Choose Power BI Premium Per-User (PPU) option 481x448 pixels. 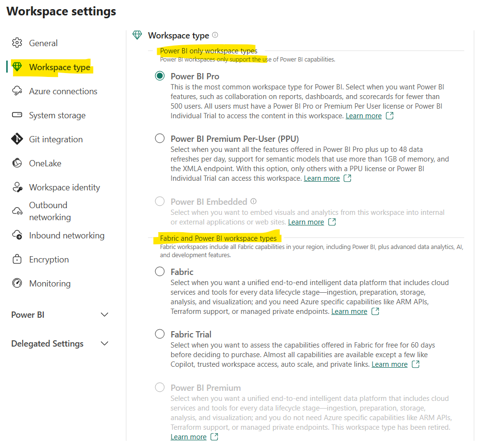[x=160, y=138]
